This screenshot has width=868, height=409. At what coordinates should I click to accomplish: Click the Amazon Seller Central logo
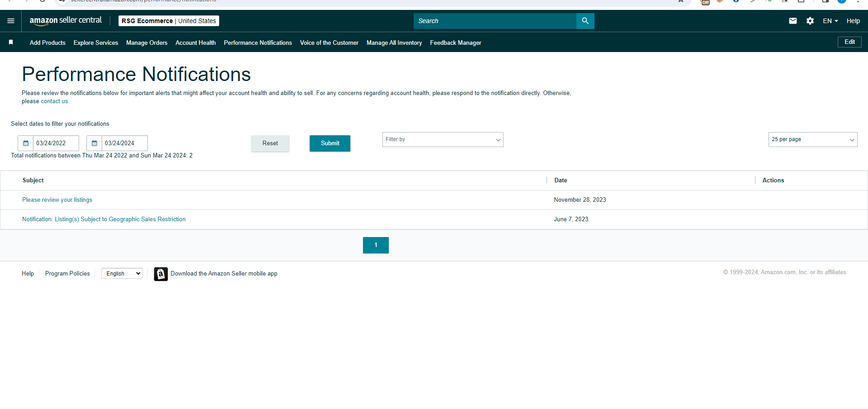tap(66, 21)
